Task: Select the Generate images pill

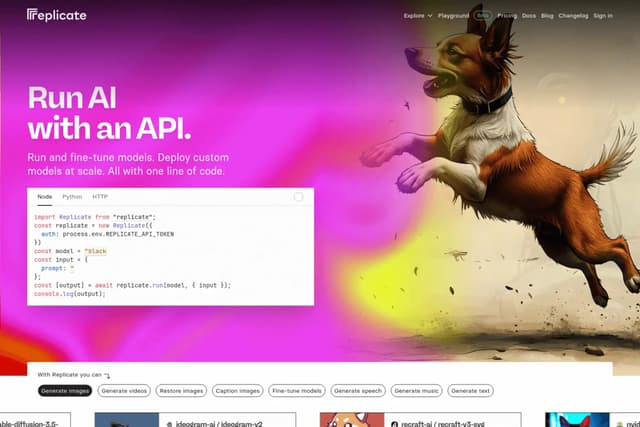Action: [66, 391]
